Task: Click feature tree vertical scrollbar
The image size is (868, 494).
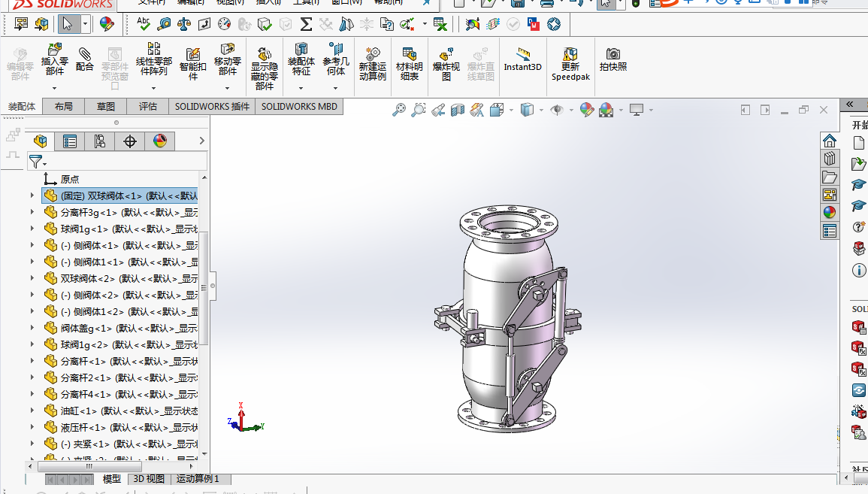Action: (204, 288)
